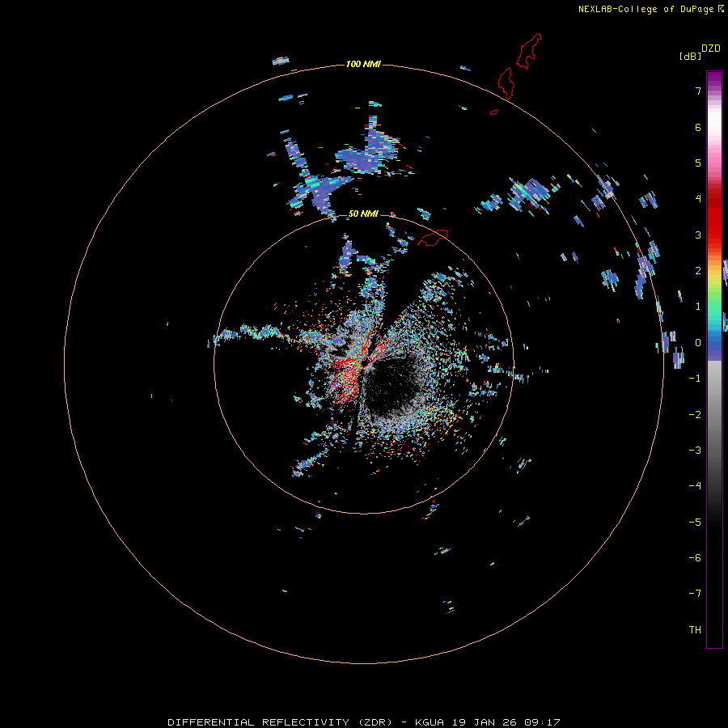The image size is (728, 728).
Task: Click the 2 dB scale value
Action: 698,271
